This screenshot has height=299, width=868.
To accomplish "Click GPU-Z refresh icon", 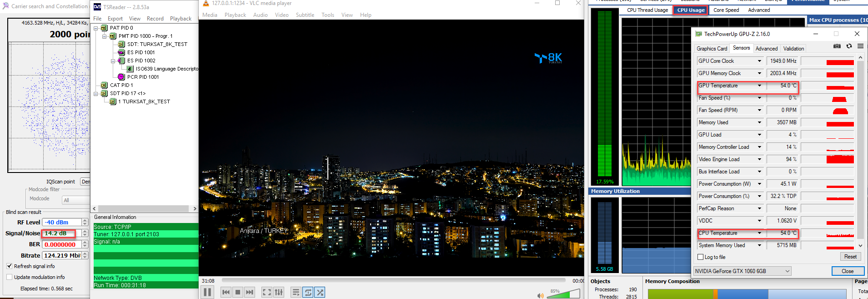I will coord(849,46).
